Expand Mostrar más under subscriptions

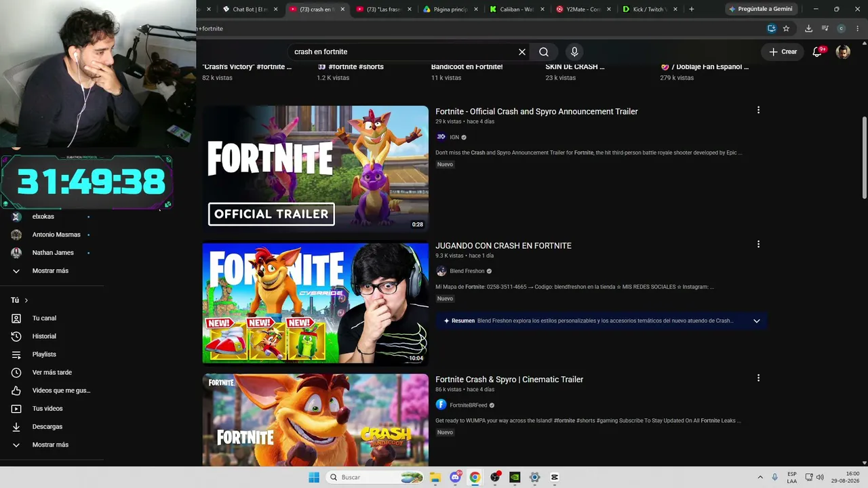pyautogui.click(x=50, y=271)
